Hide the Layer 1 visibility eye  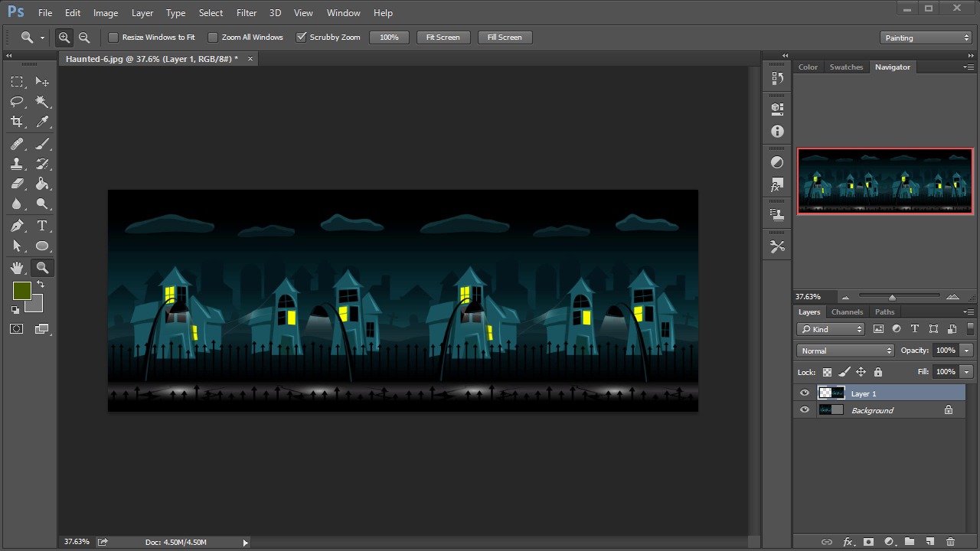(804, 393)
